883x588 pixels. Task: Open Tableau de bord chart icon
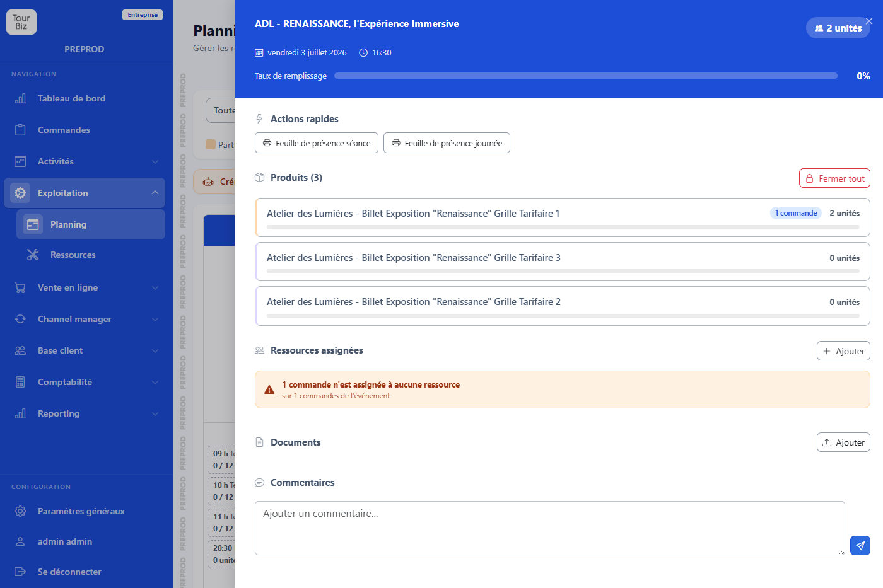(x=20, y=98)
